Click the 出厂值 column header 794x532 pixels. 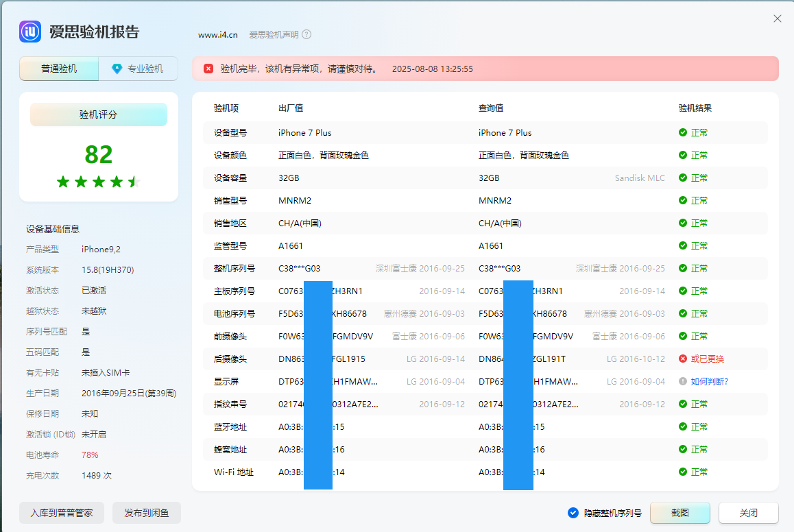(291, 108)
